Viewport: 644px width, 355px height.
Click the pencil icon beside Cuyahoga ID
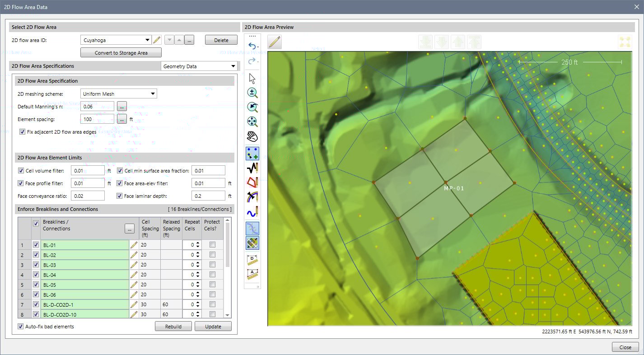tap(157, 40)
